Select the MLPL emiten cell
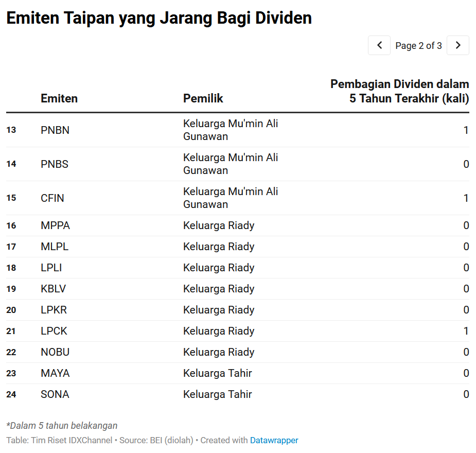Screen dimensions: 476x453 55,247
